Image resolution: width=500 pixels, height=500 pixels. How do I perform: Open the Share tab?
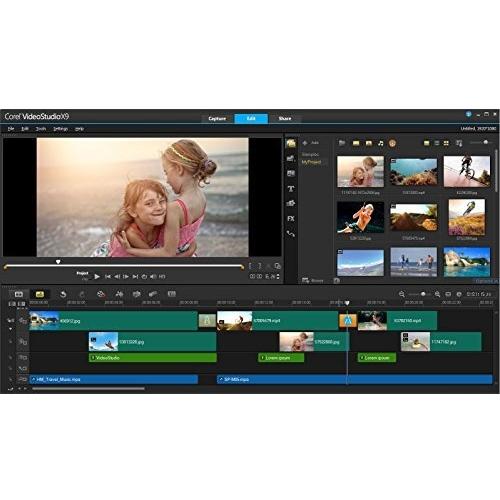click(285, 119)
